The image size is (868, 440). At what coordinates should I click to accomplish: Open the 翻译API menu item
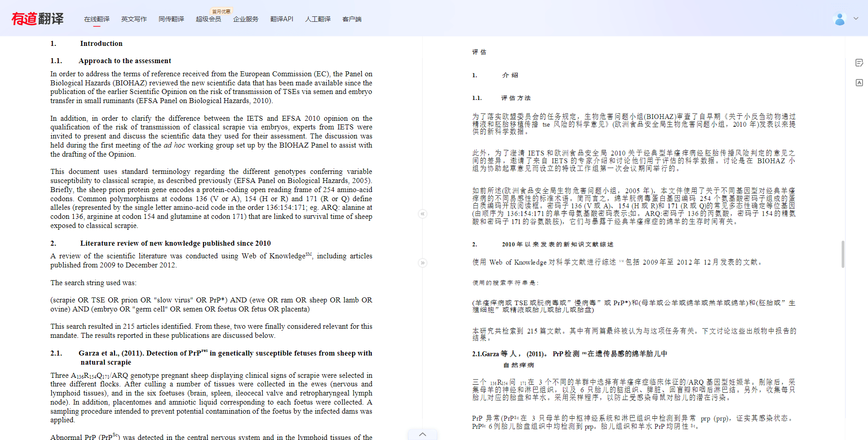pos(282,19)
